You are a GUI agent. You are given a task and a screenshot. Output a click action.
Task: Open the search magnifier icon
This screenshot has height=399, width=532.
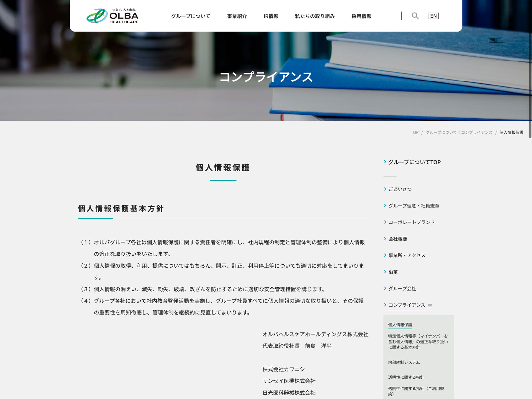415,16
